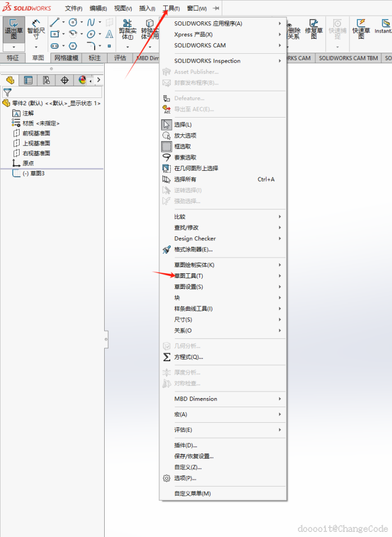Click the 快速草图 rapid sketch tool

pos(361,29)
